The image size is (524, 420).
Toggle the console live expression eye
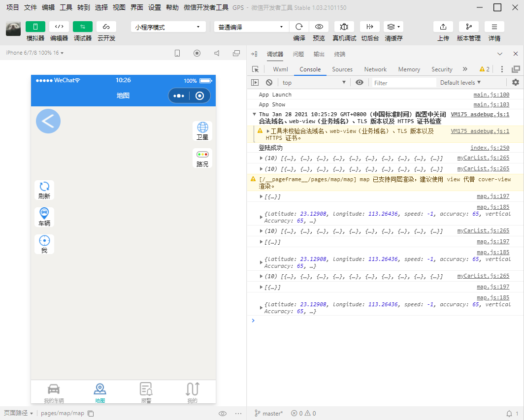pos(360,83)
